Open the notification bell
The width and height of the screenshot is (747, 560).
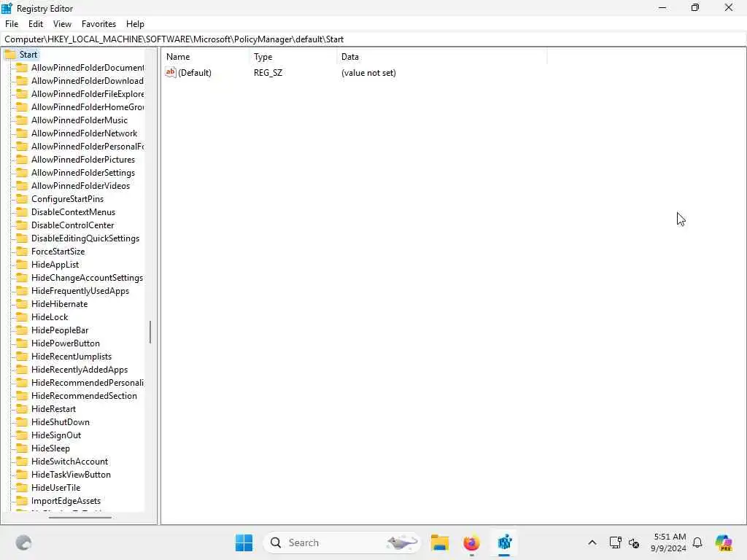click(697, 542)
